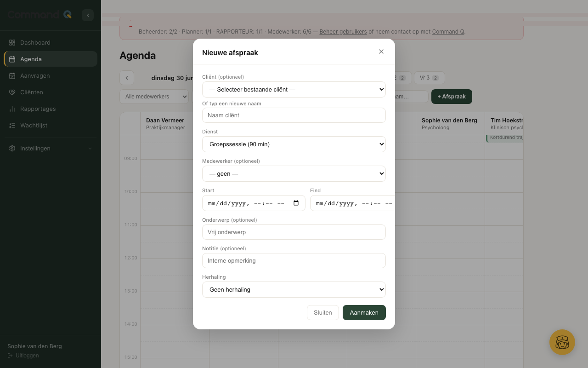The image size is (588, 368).
Task: Open the Dienst dropdown
Action: point(294,144)
